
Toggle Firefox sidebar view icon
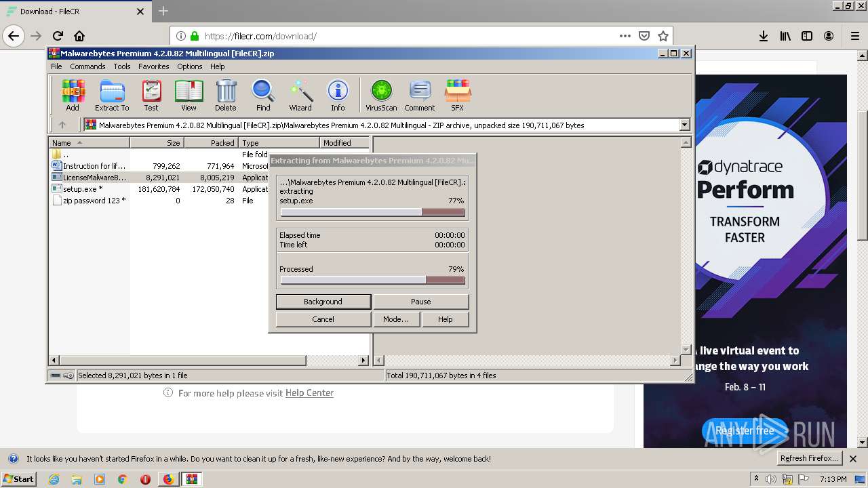(x=807, y=36)
